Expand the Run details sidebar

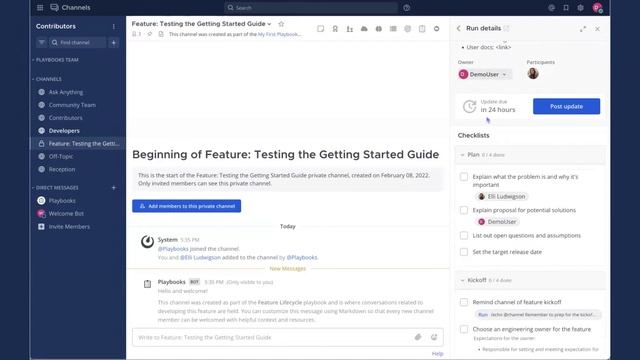[x=583, y=29]
